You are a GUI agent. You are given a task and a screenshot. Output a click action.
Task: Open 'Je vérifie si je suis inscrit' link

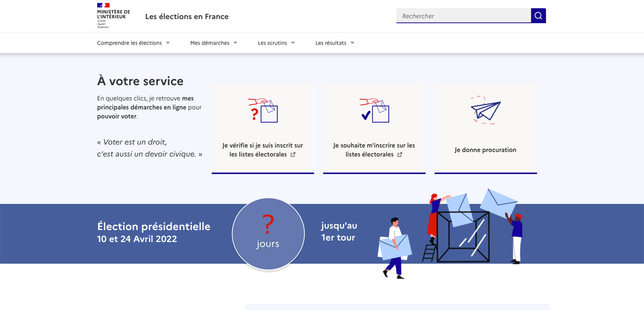tap(262, 150)
